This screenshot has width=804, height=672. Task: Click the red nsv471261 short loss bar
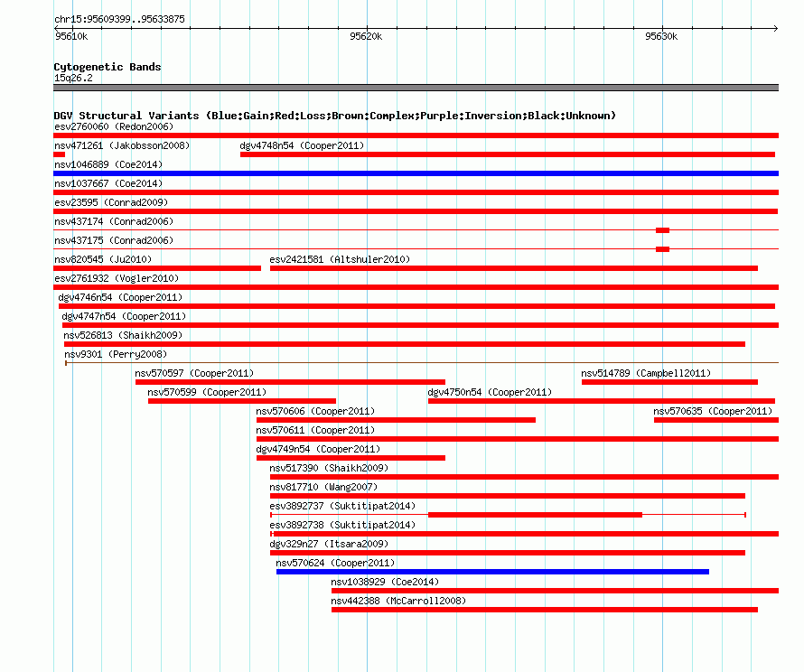point(60,154)
